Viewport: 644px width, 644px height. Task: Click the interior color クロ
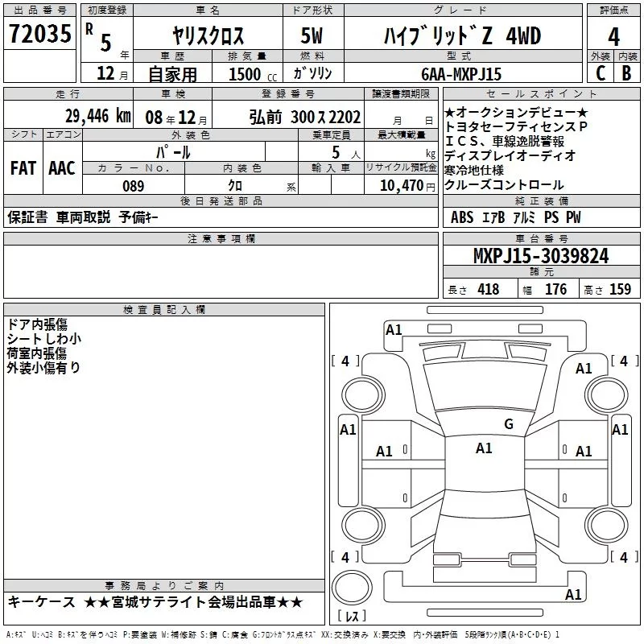tap(235, 186)
